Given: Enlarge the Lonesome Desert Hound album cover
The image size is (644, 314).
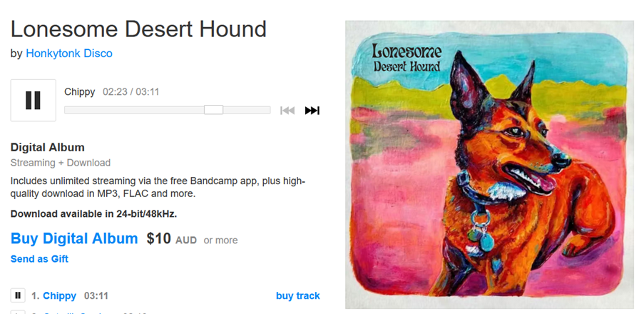Looking at the screenshot, I should [x=489, y=164].
